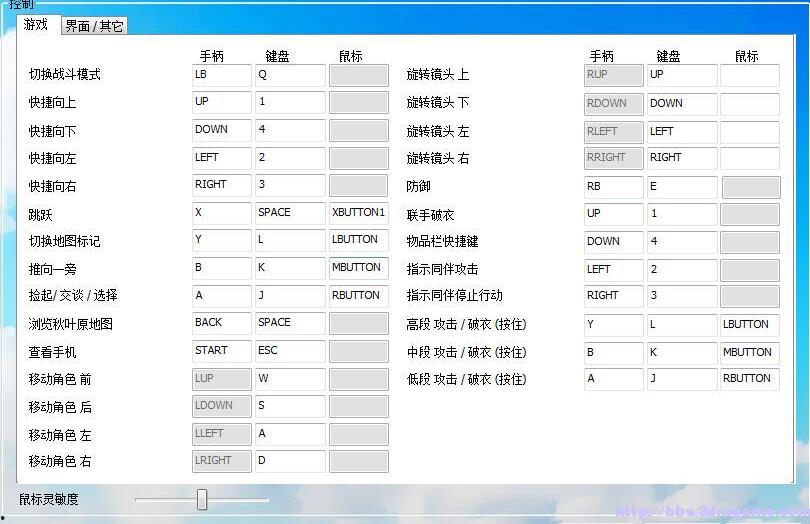Viewport: 810px width, 524px height.
Task: Select gamepad field LEFT for 指示同伴攻击
Action: tap(614, 270)
